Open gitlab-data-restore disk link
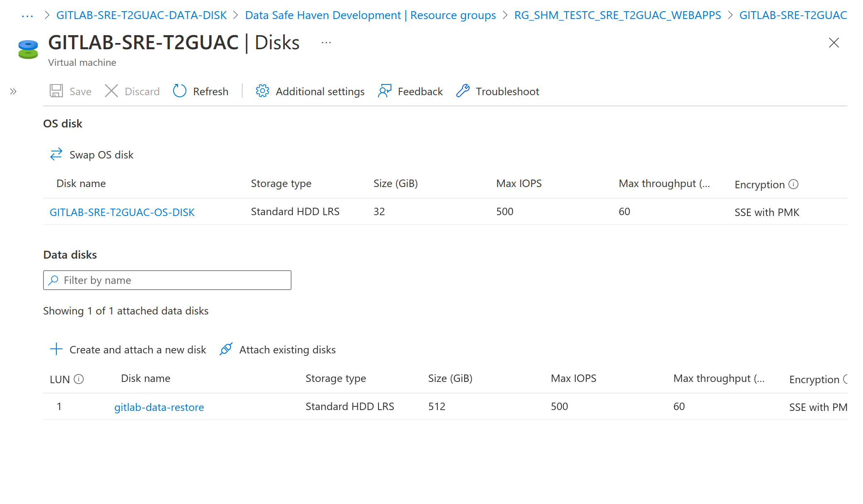Screen dimensions: 863x504 pos(159,407)
